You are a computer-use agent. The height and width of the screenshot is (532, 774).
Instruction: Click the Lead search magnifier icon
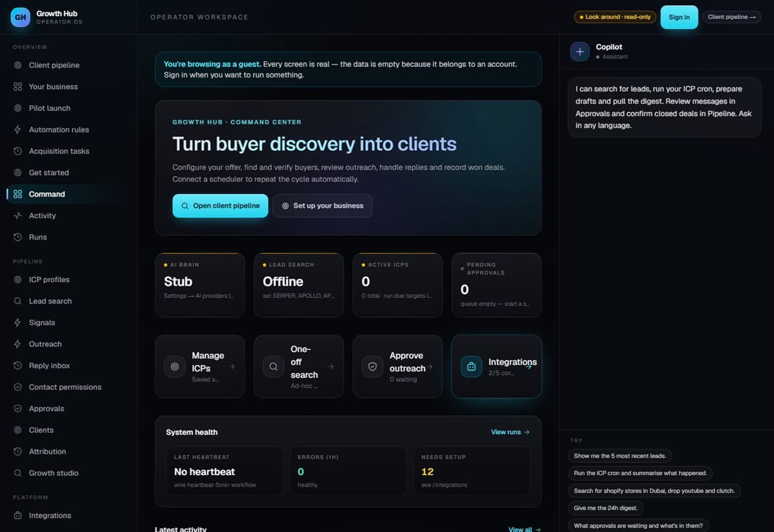18,301
